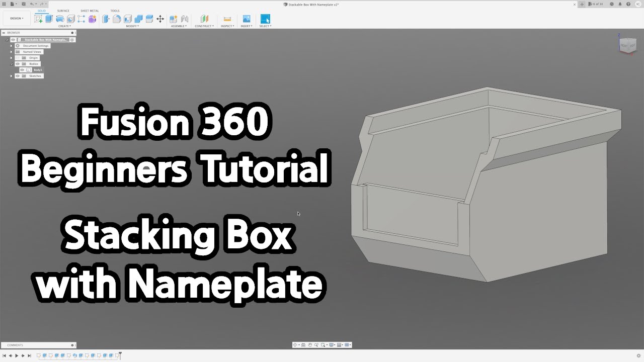Click the ViewCube in the corner
644x362 pixels.
[627, 45]
